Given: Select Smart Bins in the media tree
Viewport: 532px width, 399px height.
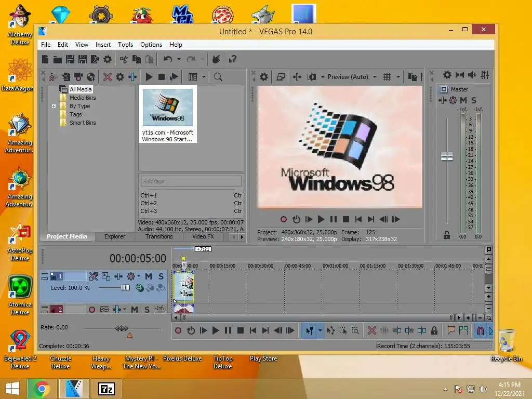Looking at the screenshot, I should pyautogui.click(x=83, y=123).
